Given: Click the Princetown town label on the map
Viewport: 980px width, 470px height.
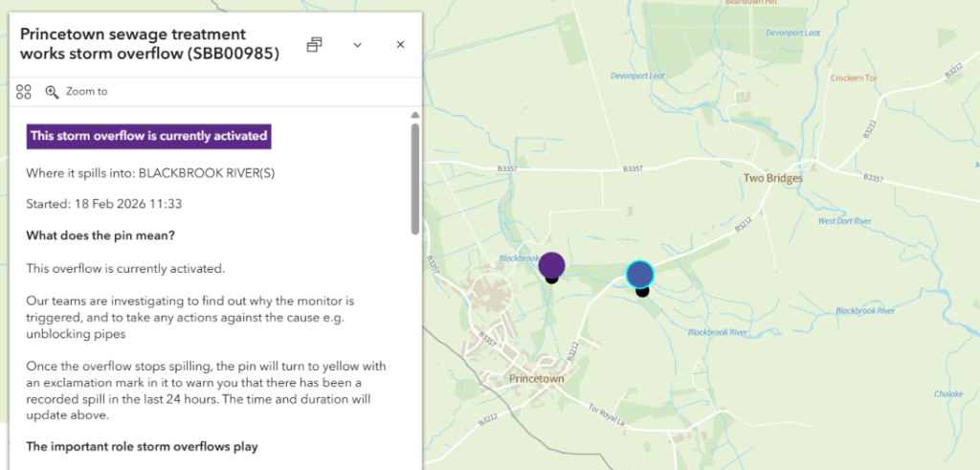Looking at the screenshot, I should (536, 379).
